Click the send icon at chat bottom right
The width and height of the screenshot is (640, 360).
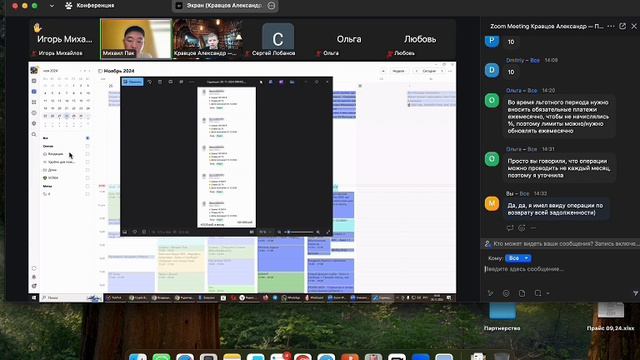pyautogui.click(x=635, y=293)
